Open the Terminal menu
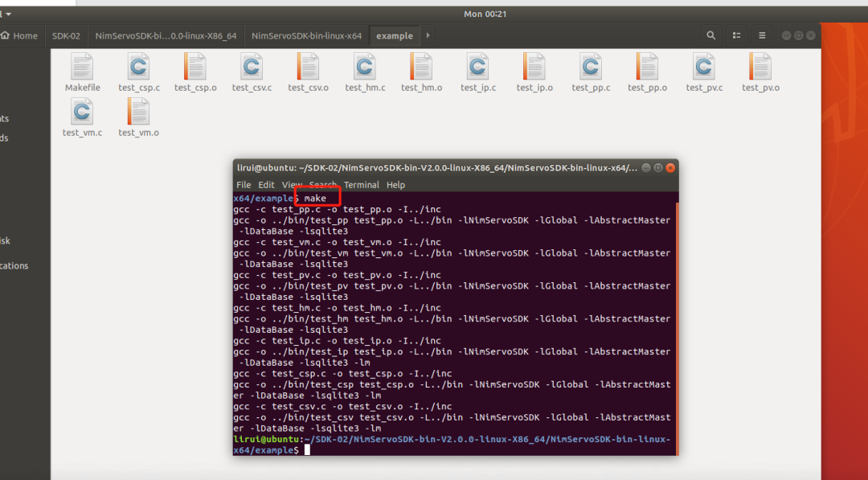Viewport: 868px width, 480px height. 362,185
